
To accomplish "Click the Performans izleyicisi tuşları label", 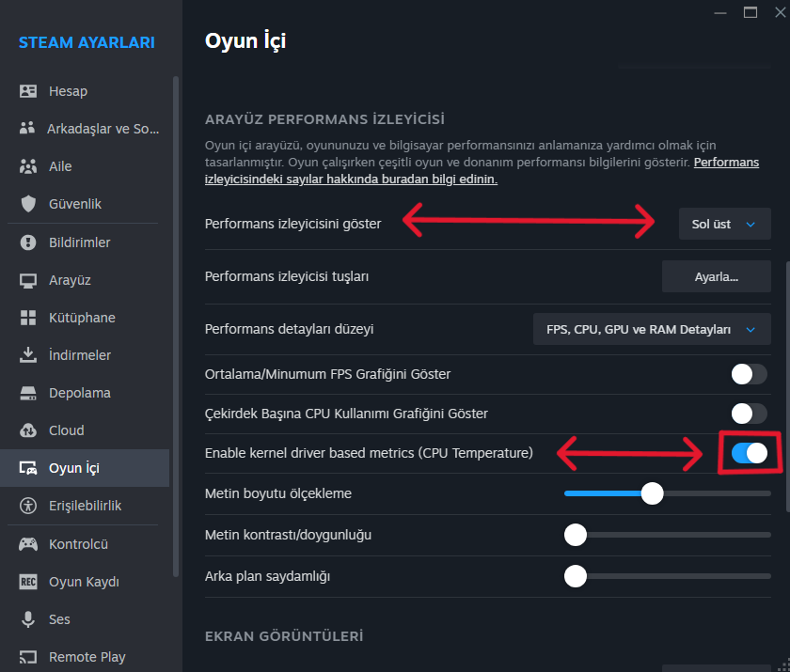I will [287, 276].
